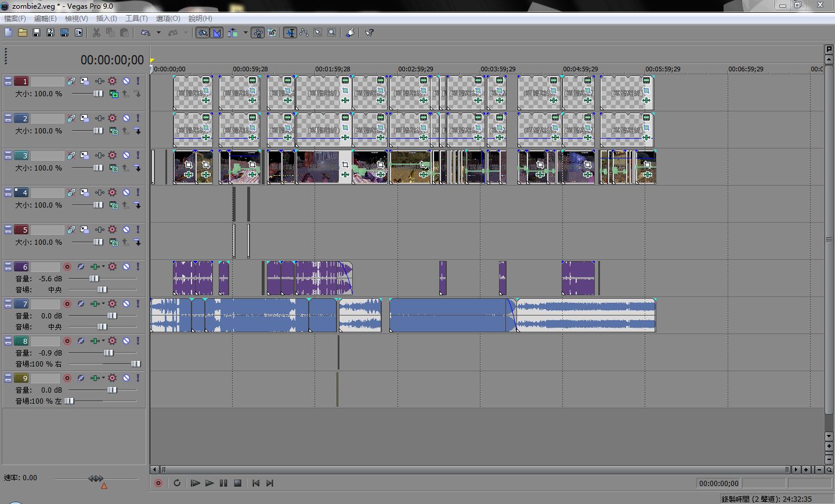The width and height of the screenshot is (835, 504).
Task: Arm audio track 6 for recording
Action: pos(67,267)
